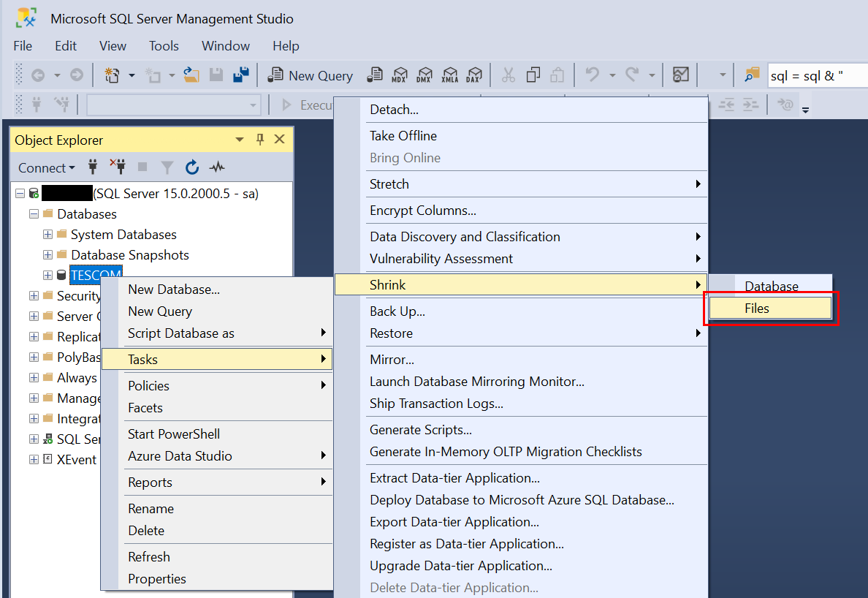Viewport: 868px width, 598px height.
Task: Click the Paste clipboard icon
Action: 557,75
